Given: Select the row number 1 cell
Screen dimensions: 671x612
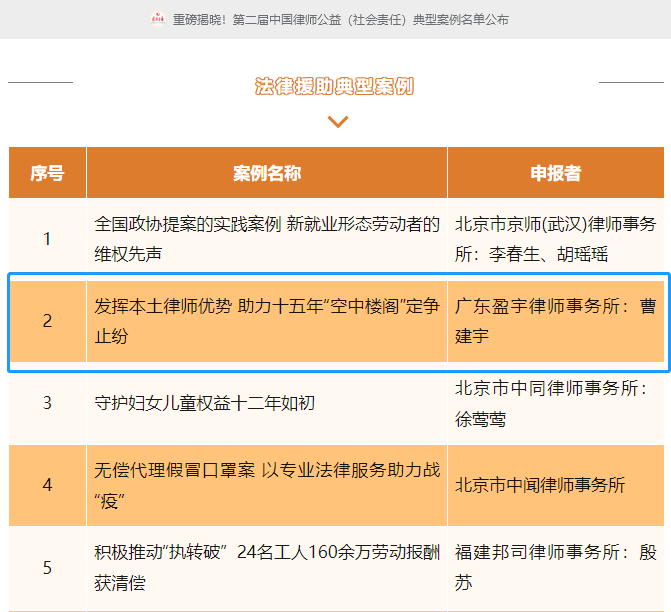Looking at the screenshot, I should (47, 239).
